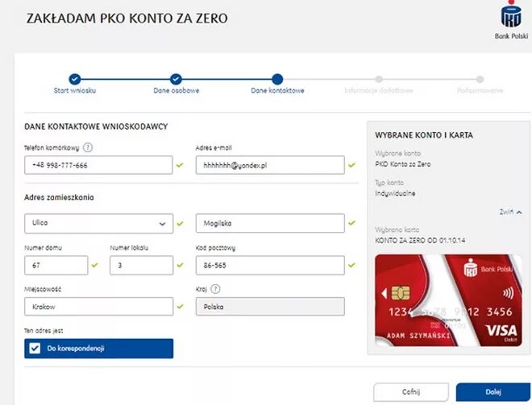Click into the Adres e-mail field
The height and width of the screenshot is (405, 532).
(x=270, y=165)
